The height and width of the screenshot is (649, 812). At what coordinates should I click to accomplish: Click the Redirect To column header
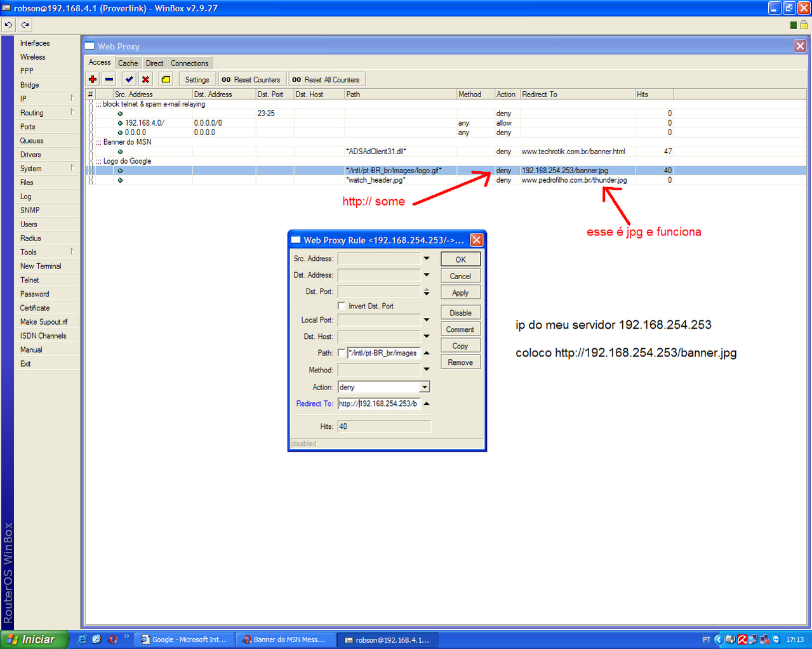(x=577, y=94)
